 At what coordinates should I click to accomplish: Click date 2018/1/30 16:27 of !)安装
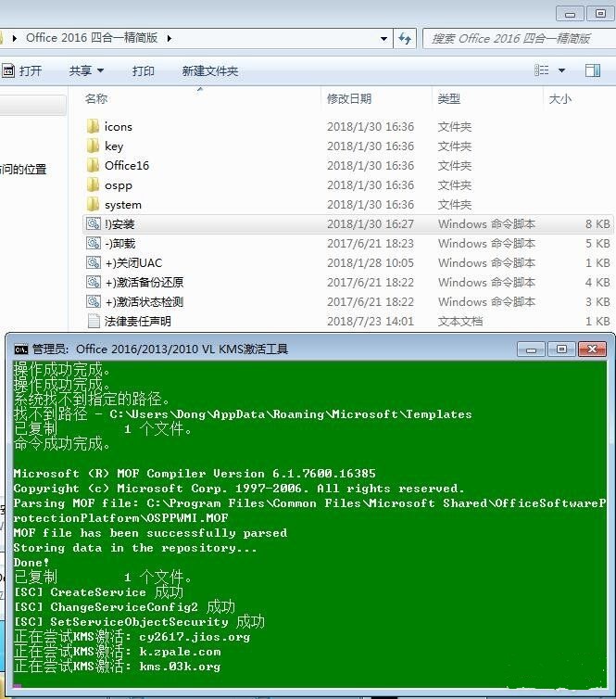(x=371, y=223)
